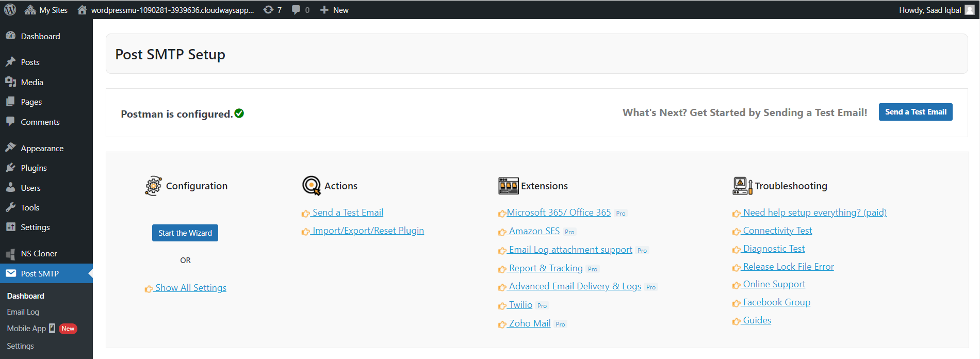Click the Configuration gear icon

(x=153, y=186)
